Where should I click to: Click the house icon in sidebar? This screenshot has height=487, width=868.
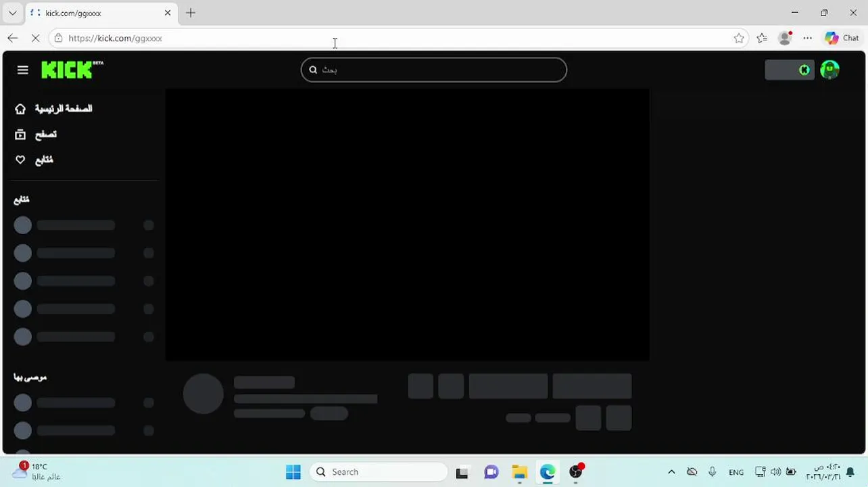(x=20, y=109)
